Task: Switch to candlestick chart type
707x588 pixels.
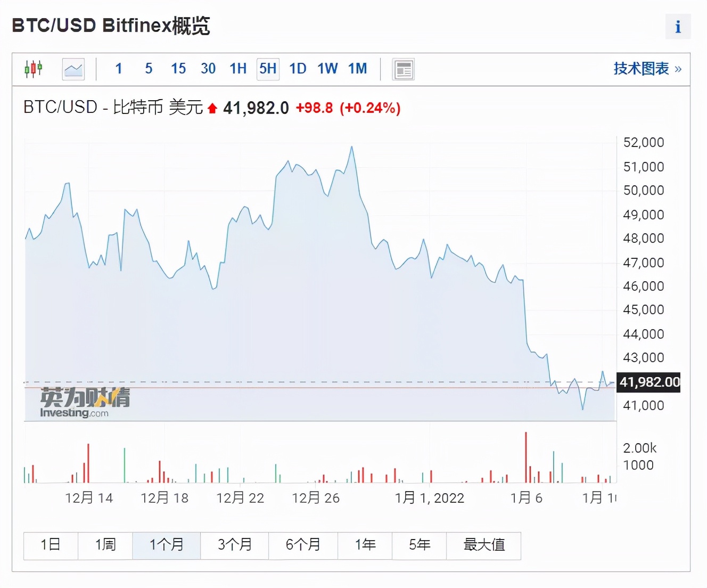Action: pyautogui.click(x=33, y=69)
